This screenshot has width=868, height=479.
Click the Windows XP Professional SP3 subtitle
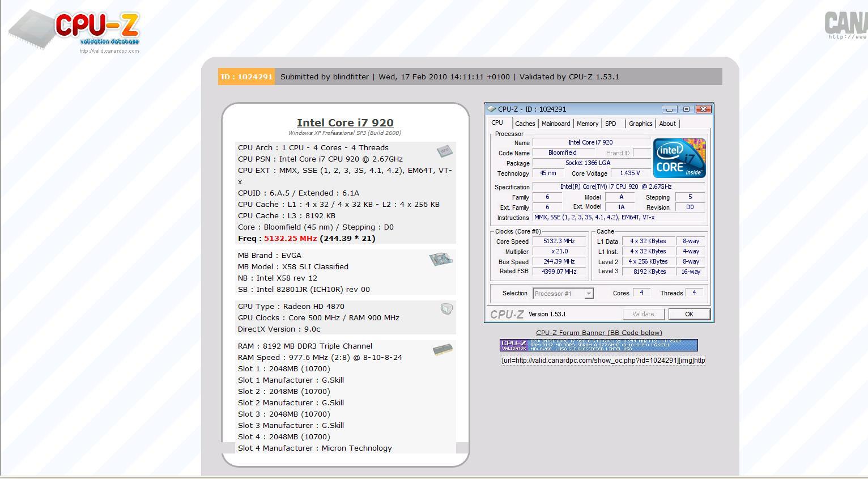344,133
